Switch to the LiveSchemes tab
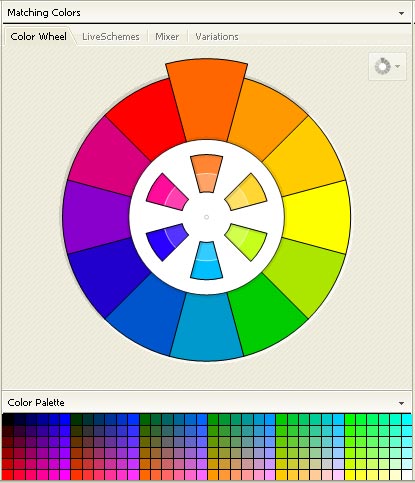 pos(111,37)
